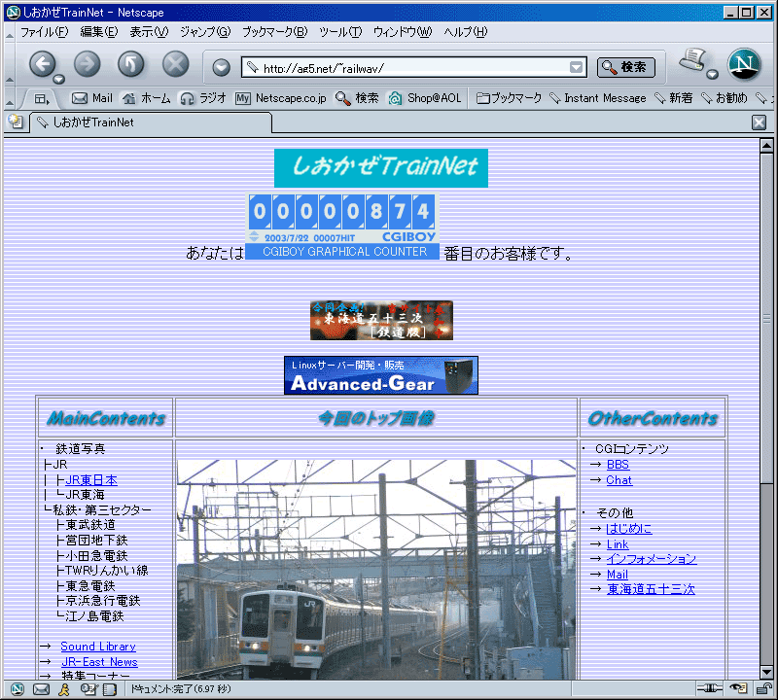The width and height of the screenshot is (778, 700).
Task: Open the Link page link
Action: [618, 544]
